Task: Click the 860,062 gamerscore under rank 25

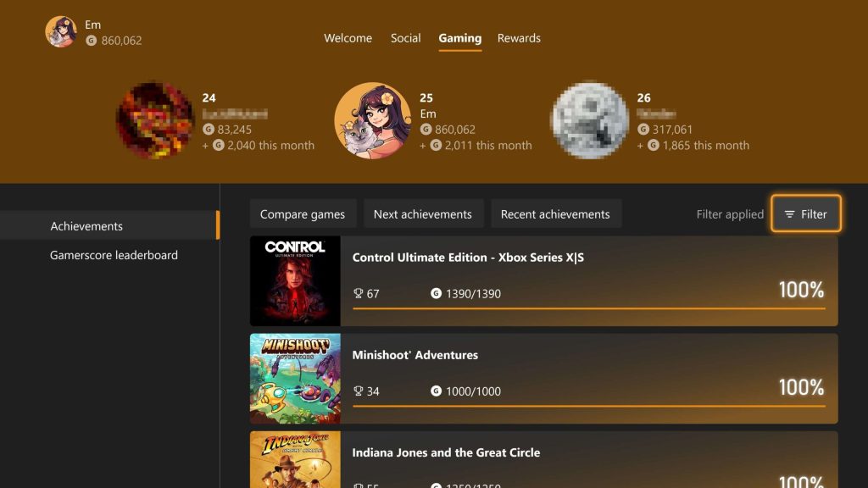Action: [455, 129]
